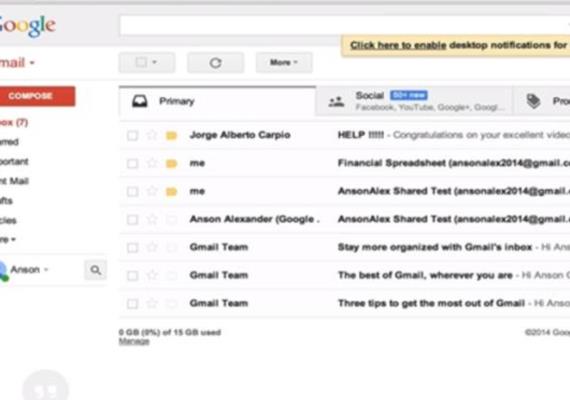Click into the mail search field
This screenshot has width=570, height=400.
[x=345, y=25]
